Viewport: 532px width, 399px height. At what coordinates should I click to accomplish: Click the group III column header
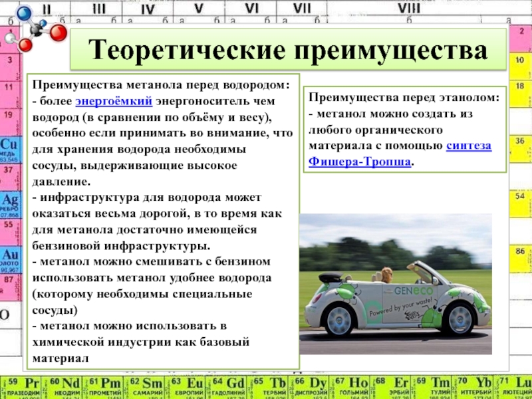point(98,9)
